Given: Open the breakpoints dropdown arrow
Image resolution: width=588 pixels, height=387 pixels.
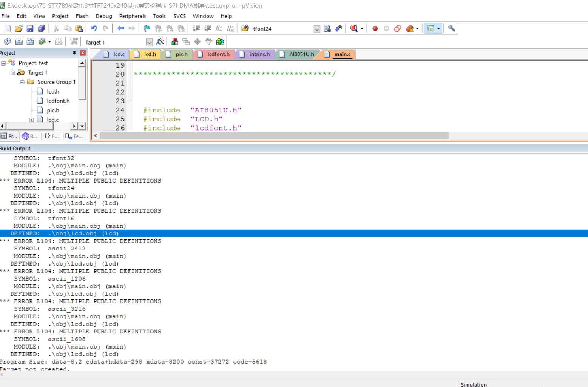Looking at the screenshot, I should [417, 29].
